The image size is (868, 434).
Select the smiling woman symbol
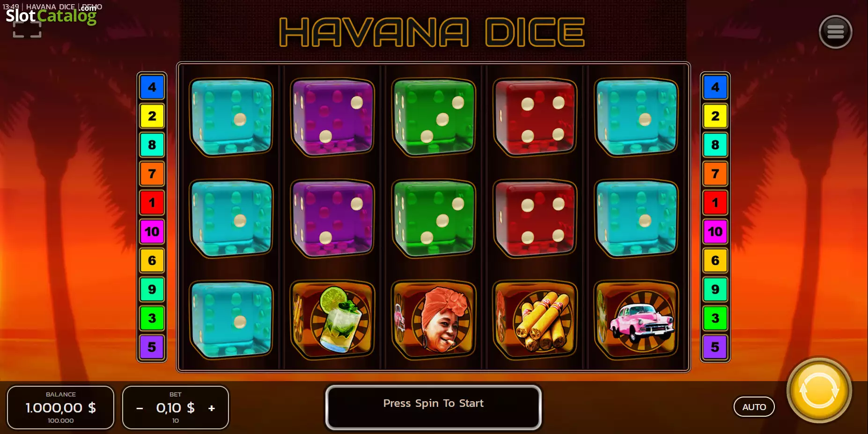point(434,320)
